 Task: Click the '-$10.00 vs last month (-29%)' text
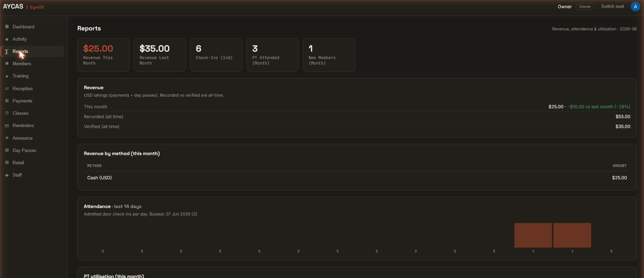pyautogui.click(x=599, y=107)
